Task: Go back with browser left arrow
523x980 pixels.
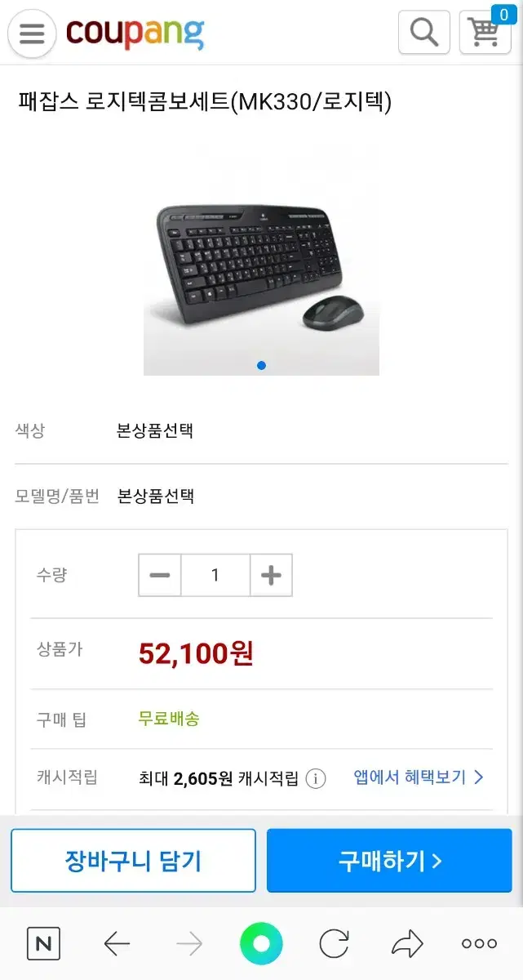Action: pyautogui.click(x=117, y=945)
